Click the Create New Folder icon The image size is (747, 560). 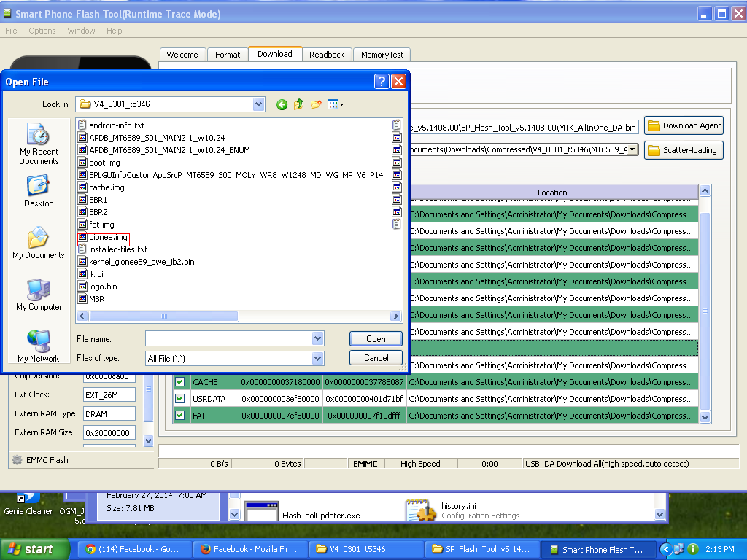[x=316, y=105]
